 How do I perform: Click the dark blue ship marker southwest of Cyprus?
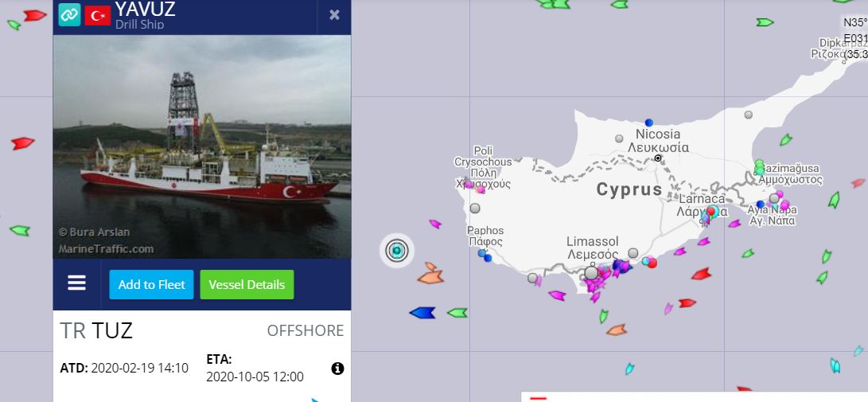coord(422,313)
